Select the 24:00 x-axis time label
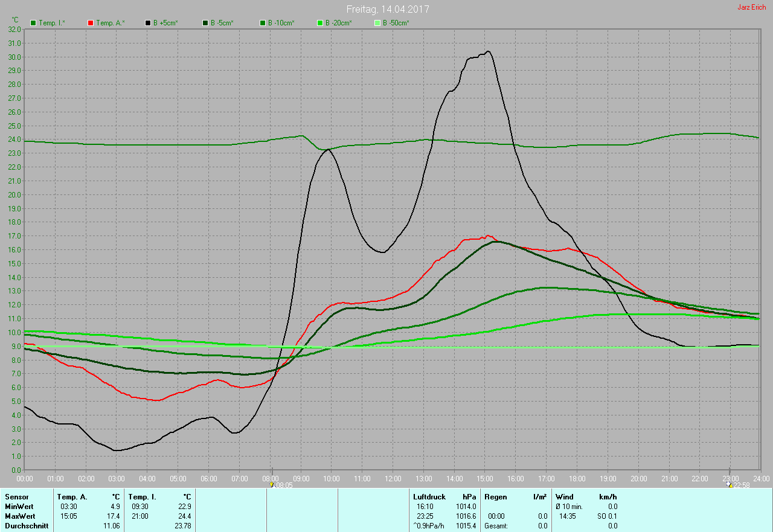This screenshot has width=773, height=532. coord(761,479)
